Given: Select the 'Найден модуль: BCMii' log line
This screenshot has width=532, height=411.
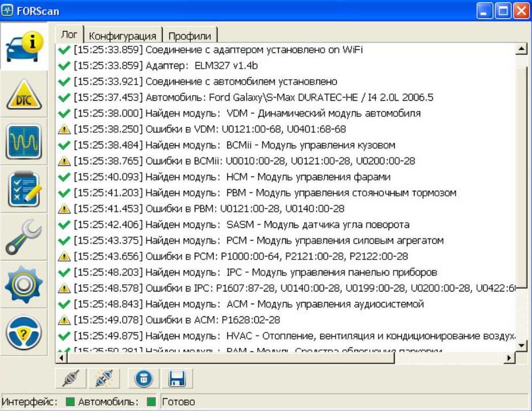Looking at the screenshot, I should click(x=227, y=145).
